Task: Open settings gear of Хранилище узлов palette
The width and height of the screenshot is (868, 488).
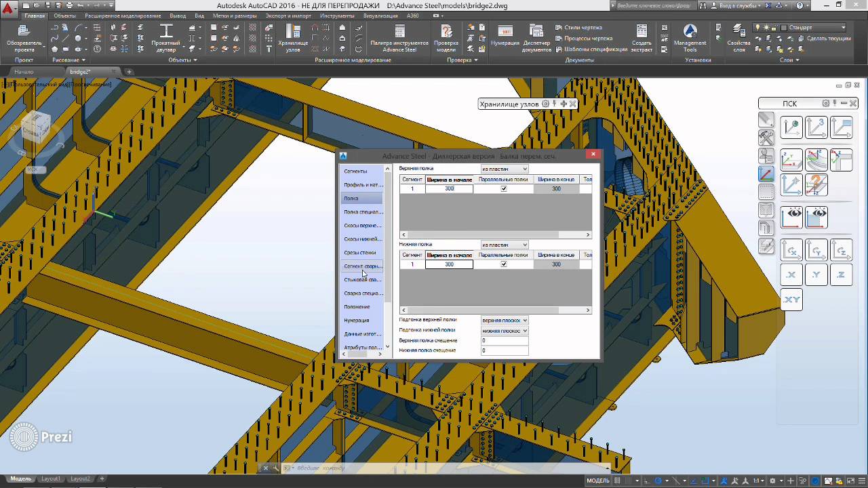Action: point(545,104)
